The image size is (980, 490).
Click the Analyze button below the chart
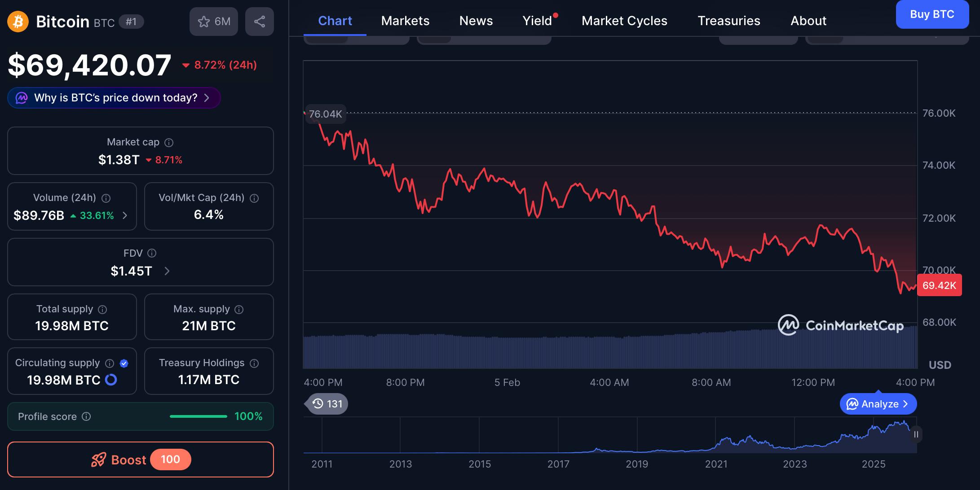coord(878,404)
